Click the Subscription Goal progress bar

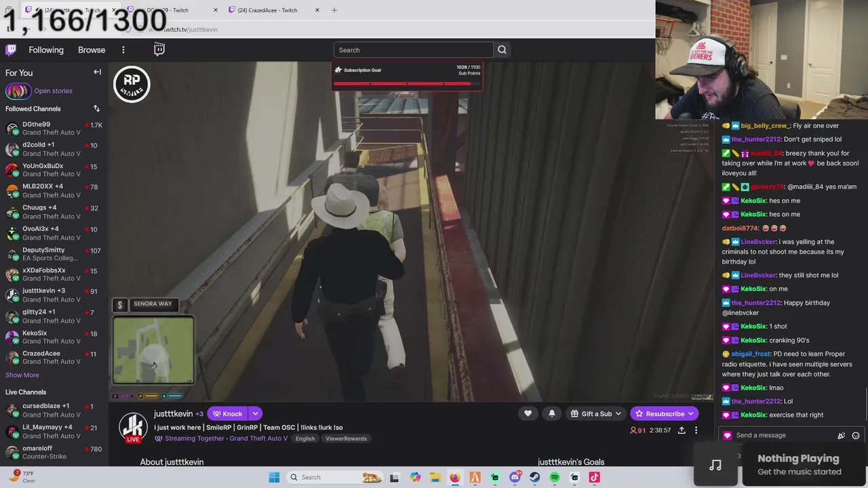[x=407, y=83]
